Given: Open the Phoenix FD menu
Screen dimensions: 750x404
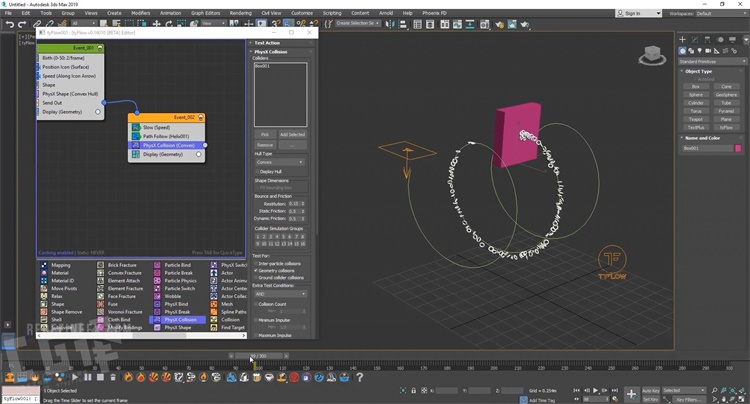Looking at the screenshot, I should (x=434, y=13).
